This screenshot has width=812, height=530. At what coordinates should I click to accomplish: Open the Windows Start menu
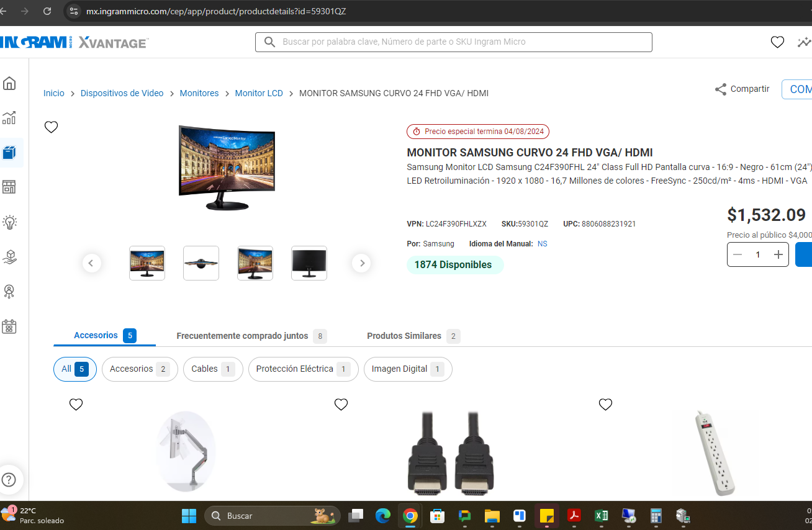(189, 516)
